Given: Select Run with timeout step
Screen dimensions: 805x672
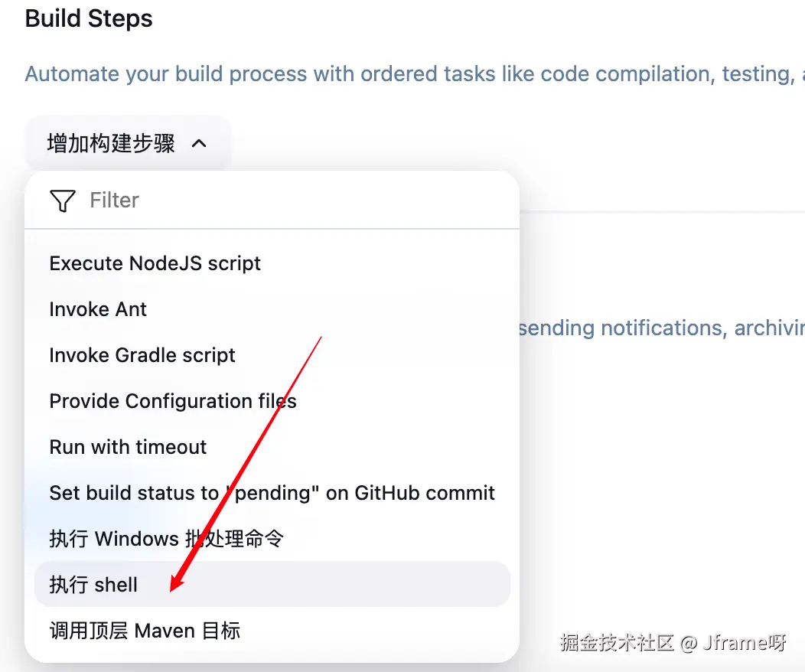Looking at the screenshot, I should (x=128, y=447).
